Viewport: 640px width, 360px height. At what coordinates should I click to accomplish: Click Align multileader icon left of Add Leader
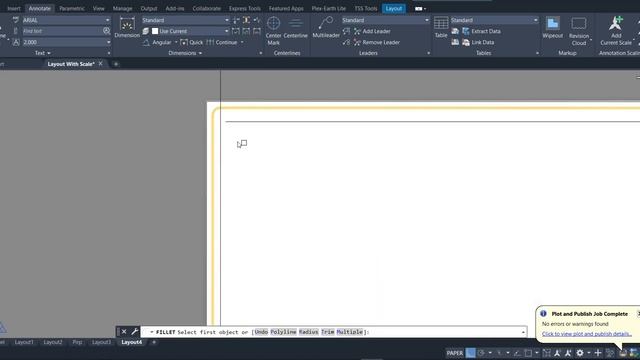tap(347, 31)
